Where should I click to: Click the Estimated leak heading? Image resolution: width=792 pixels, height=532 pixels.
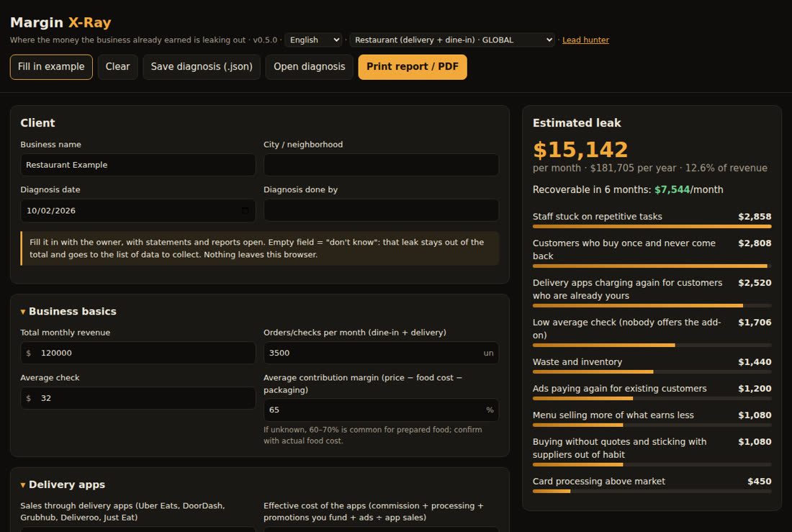[x=577, y=123]
